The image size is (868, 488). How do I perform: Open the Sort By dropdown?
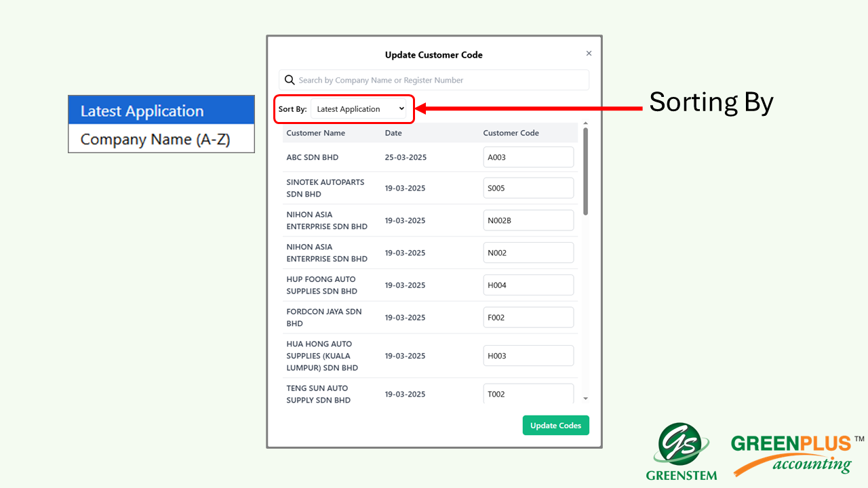coord(358,109)
